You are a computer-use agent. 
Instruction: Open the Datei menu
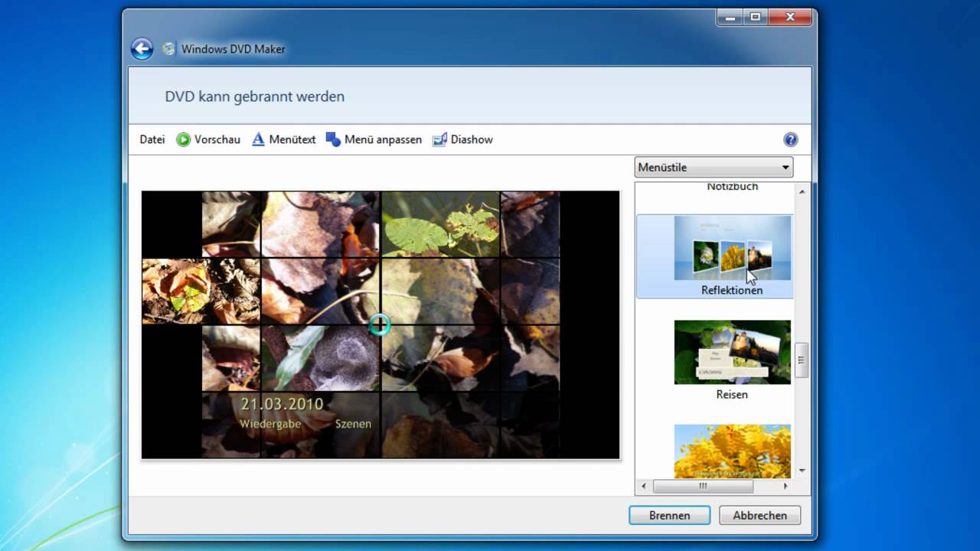coord(152,139)
